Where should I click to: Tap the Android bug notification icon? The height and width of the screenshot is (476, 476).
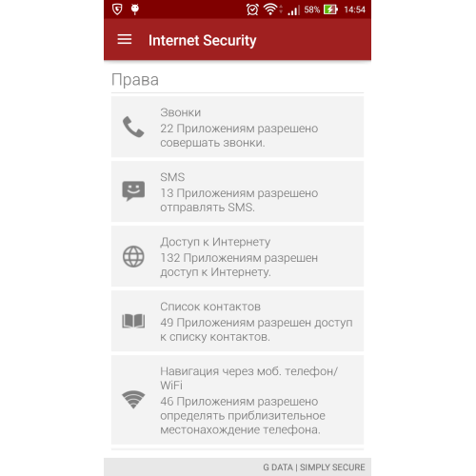(x=135, y=10)
